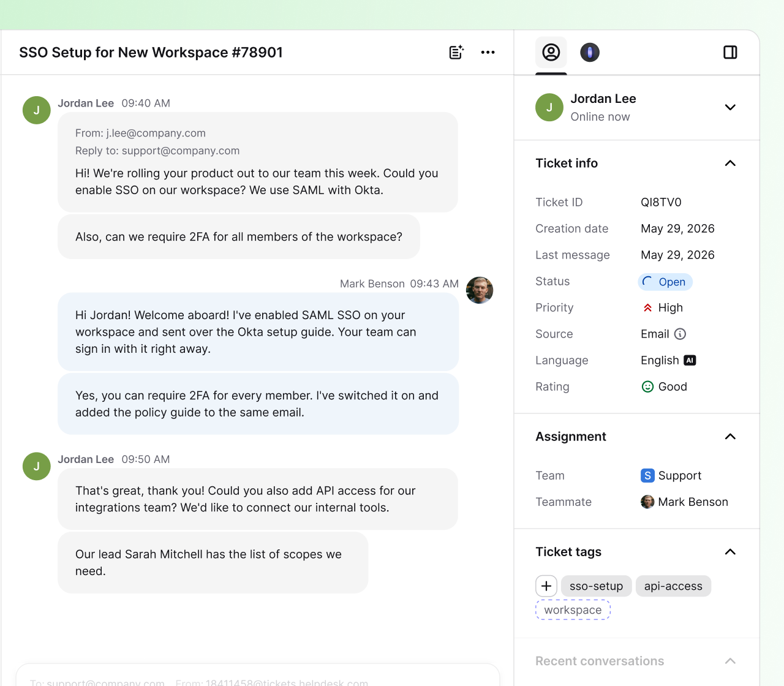This screenshot has height=686, width=784.
Task: Select the sso-setup tag
Action: (x=596, y=586)
